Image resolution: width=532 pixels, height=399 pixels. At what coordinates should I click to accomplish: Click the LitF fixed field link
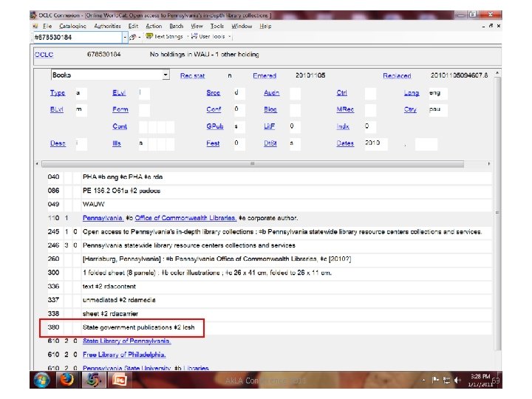coord(269,126)
